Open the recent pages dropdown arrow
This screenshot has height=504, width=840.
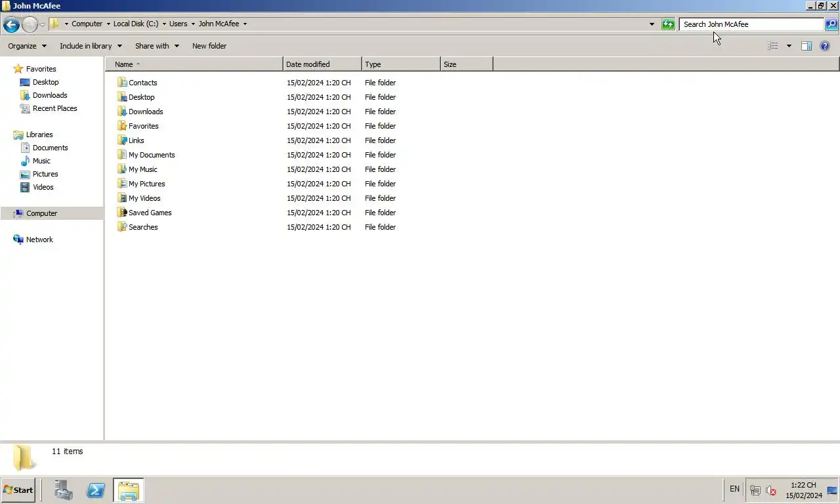click(x=42, y=25)
